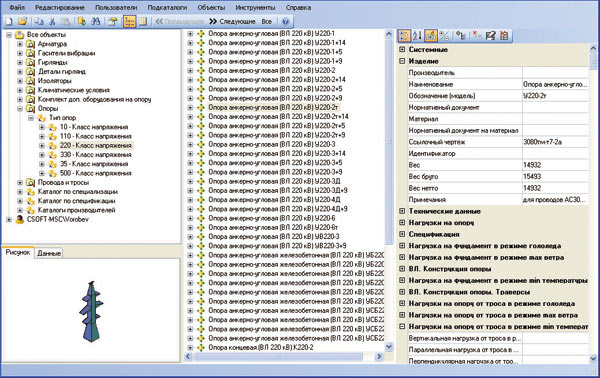Collapse the Опоры tree node
This screenshot has height=378, width=600.
click(x=20, y=109)
